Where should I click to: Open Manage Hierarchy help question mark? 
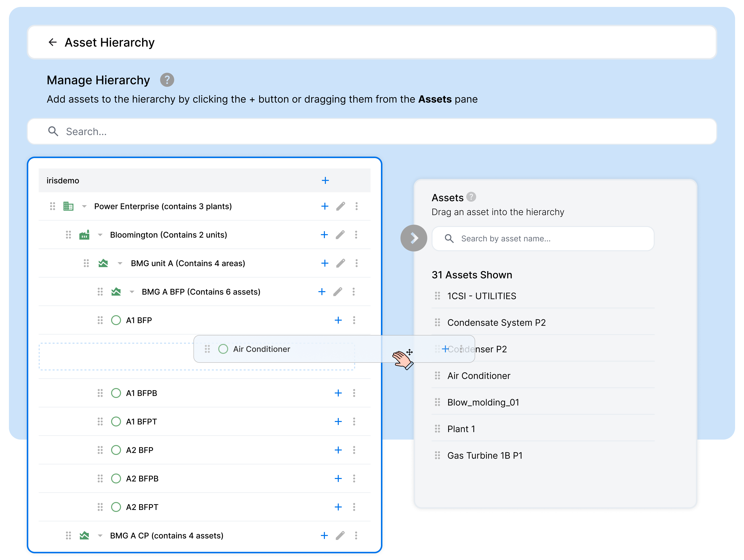tap(167, 80)
